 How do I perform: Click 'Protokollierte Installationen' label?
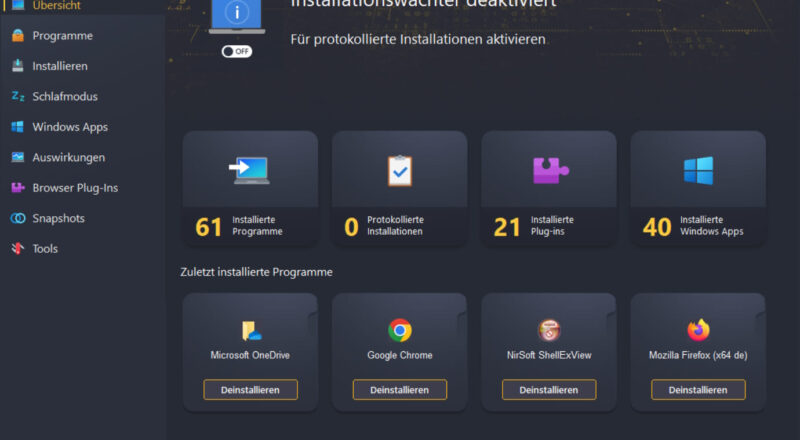tap(395, 226)
